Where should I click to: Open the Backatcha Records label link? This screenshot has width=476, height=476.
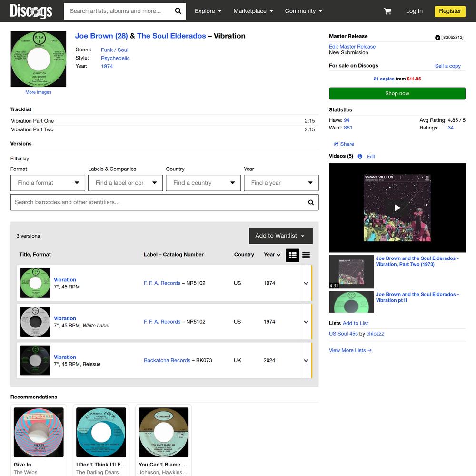[167, 360]
